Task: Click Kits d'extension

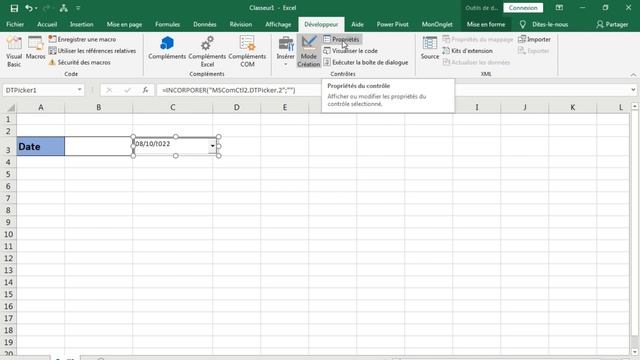Action: pos(467,51)
